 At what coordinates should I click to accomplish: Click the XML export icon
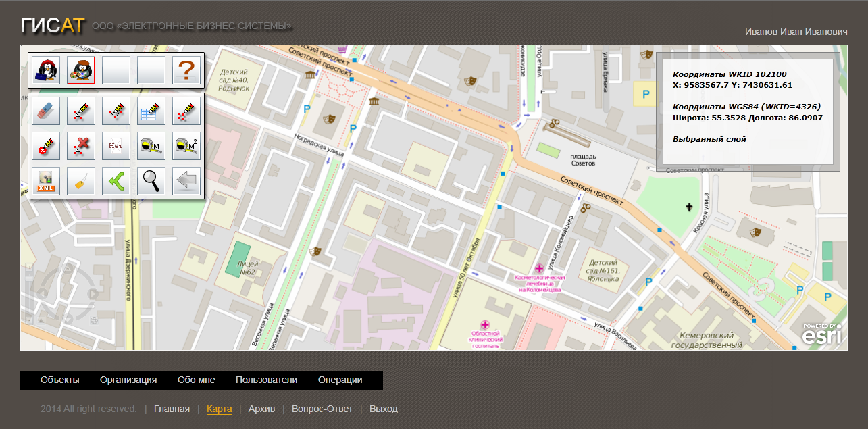pos(46,181)
